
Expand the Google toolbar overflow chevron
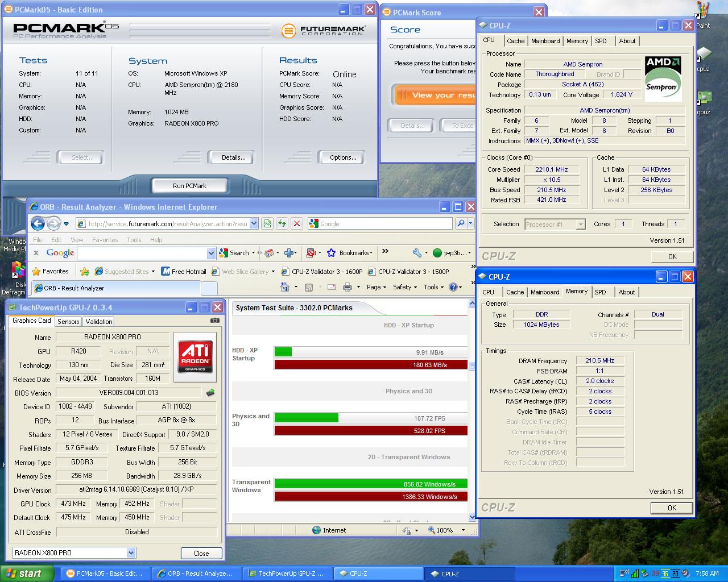(x=385, y=251)
